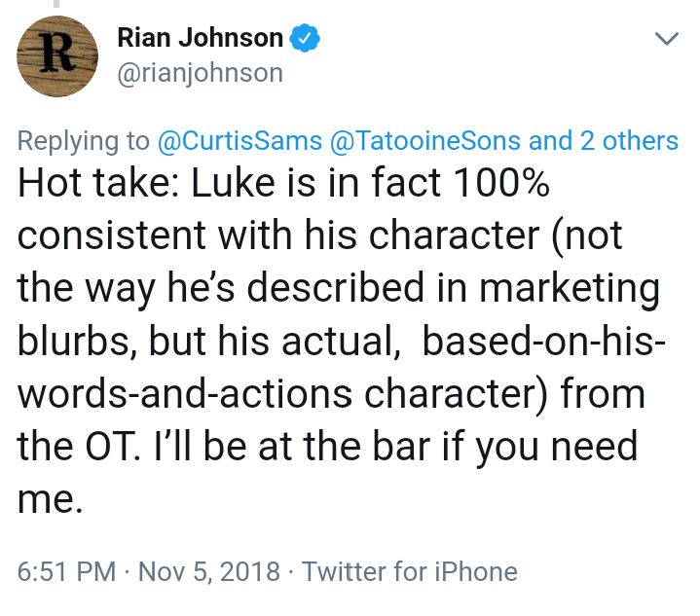Image resolution: width=700 pixels, height=616 pixels.
Task: Click Rian Johnson's profile avatar
Action: click(58, 56)
